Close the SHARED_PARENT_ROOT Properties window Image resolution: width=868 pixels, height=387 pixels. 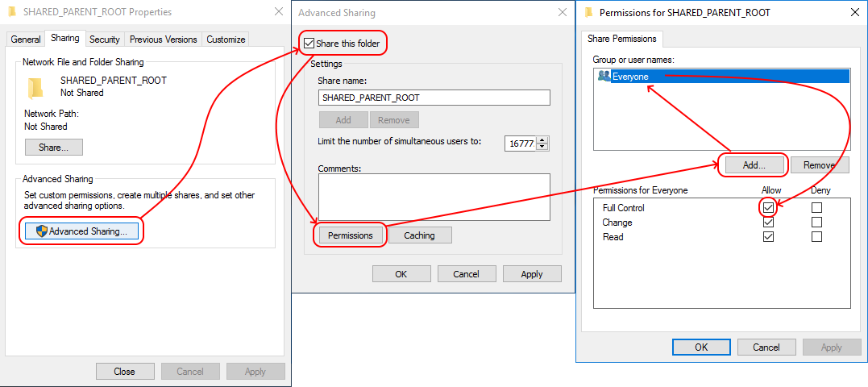click(x=279, y=11)
